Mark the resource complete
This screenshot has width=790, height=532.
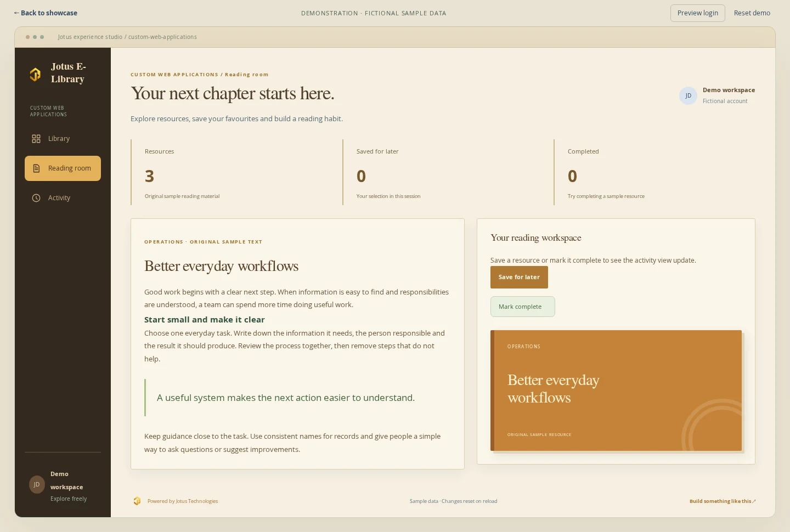click(522, 307)
